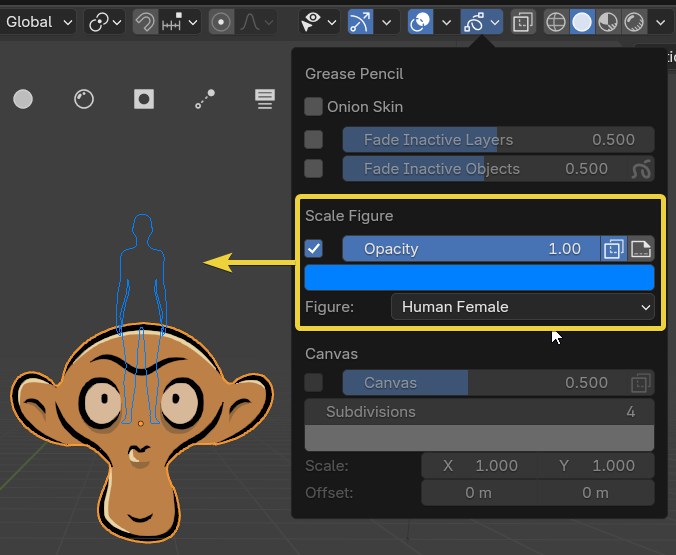This screenshot has height=555, width=676.
Task: Click the solid filled circle icon
Action: 23,99
